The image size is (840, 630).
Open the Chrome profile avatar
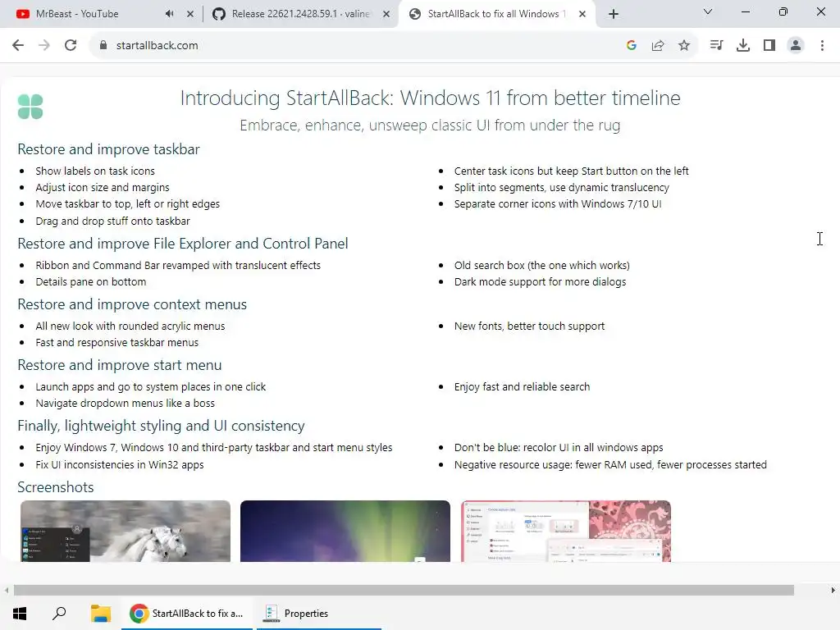point(796,46)
